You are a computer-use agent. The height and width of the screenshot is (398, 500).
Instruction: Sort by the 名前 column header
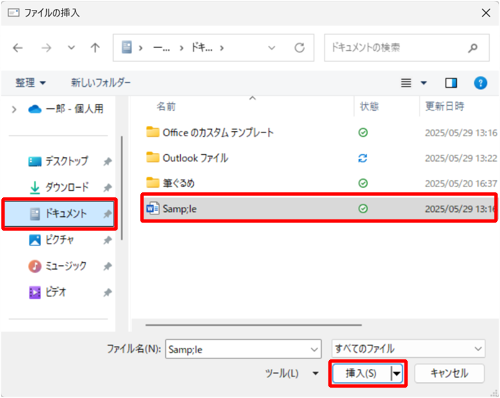click(166, 106)
